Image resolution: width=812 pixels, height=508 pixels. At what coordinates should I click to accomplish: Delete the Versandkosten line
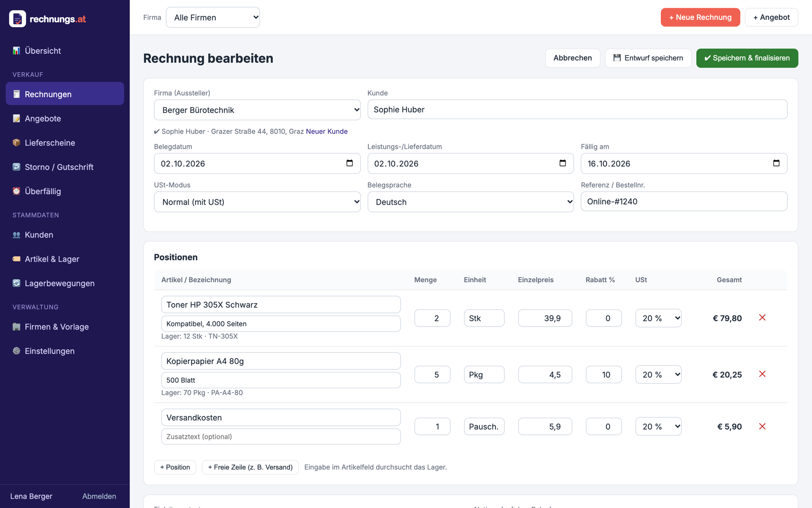pos(762,426)
